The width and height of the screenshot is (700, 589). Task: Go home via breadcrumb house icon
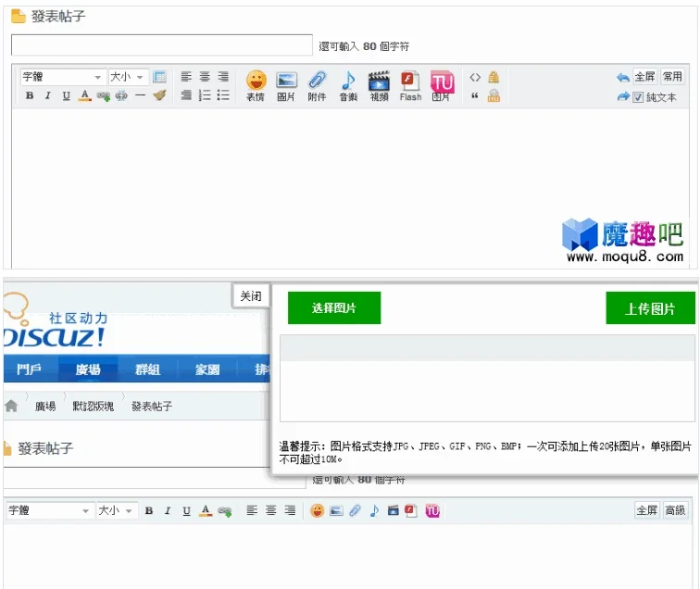[x=11, y=406]
